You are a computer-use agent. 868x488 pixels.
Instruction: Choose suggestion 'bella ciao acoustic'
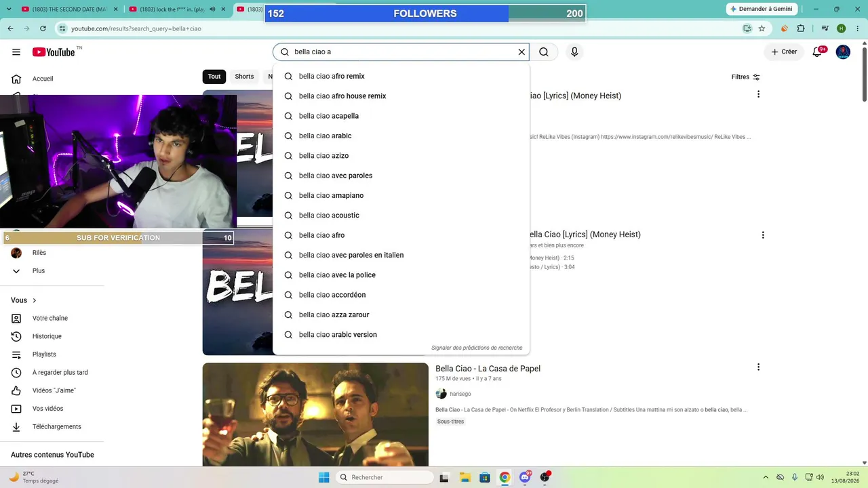pyautogui.click(x=401, y=216)
